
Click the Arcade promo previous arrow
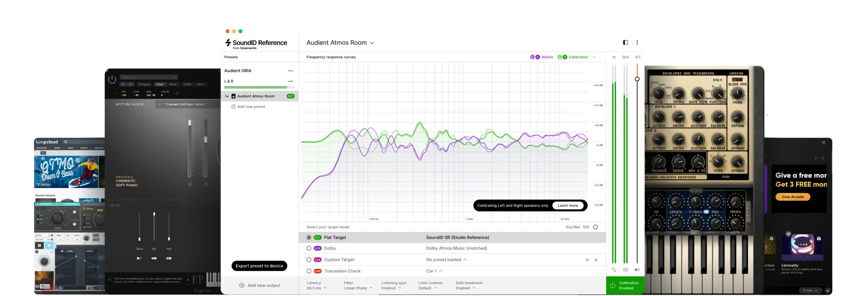click(816, 158)
